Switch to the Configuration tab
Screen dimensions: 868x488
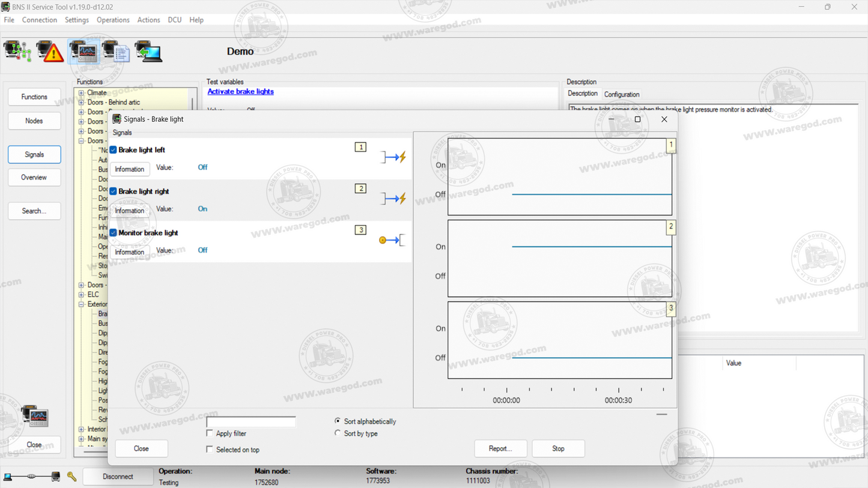pos(622,94)
